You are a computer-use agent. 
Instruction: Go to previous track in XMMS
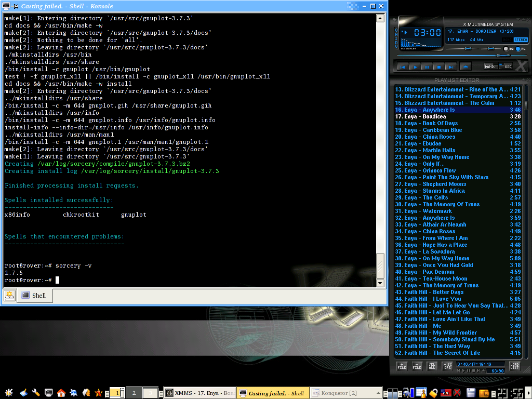(x=403, y=66)
